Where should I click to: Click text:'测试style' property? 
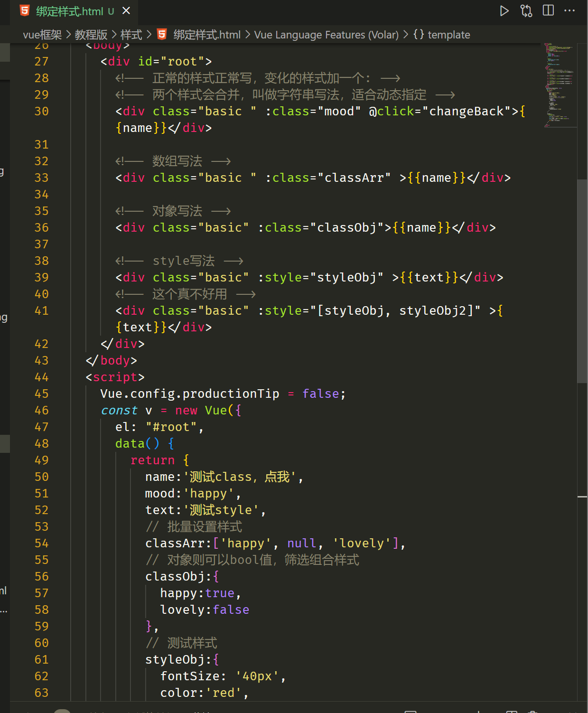[205, 510]
